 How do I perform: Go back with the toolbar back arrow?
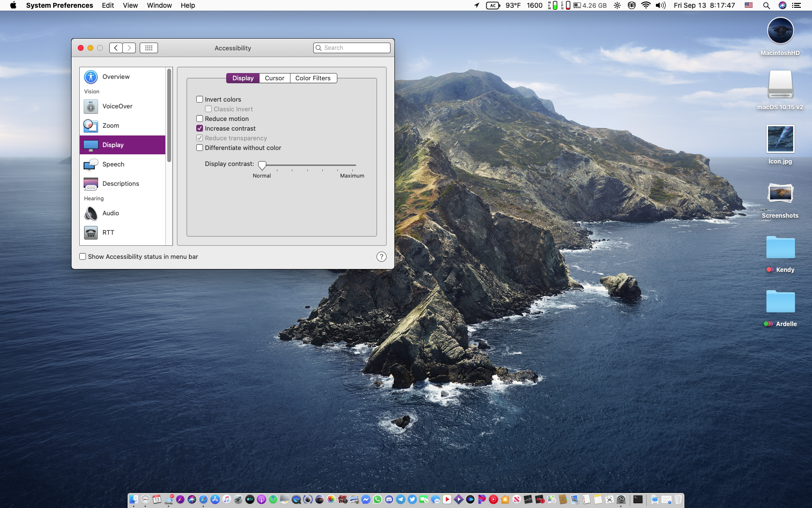[116, 48]
